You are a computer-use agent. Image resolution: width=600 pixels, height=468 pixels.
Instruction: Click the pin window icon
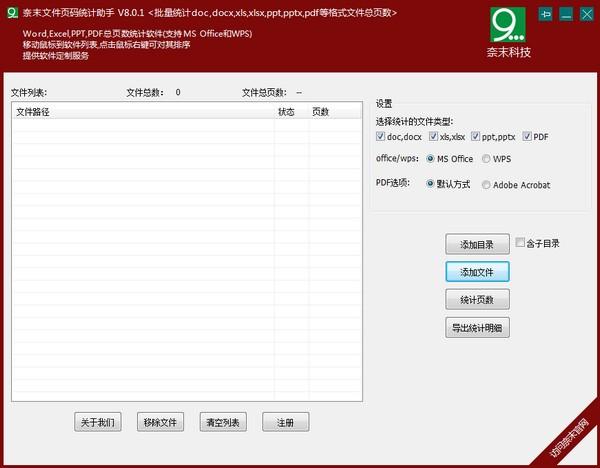click(546, 15)
